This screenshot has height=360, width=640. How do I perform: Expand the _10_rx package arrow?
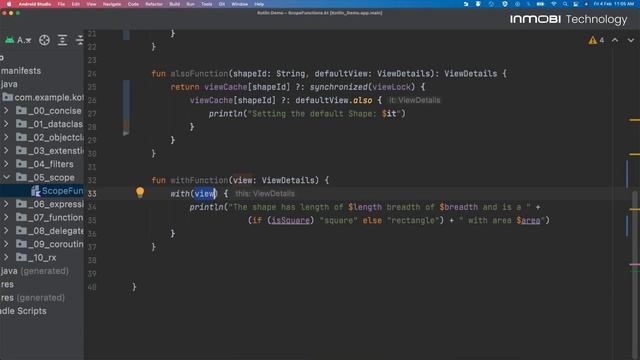6,257
